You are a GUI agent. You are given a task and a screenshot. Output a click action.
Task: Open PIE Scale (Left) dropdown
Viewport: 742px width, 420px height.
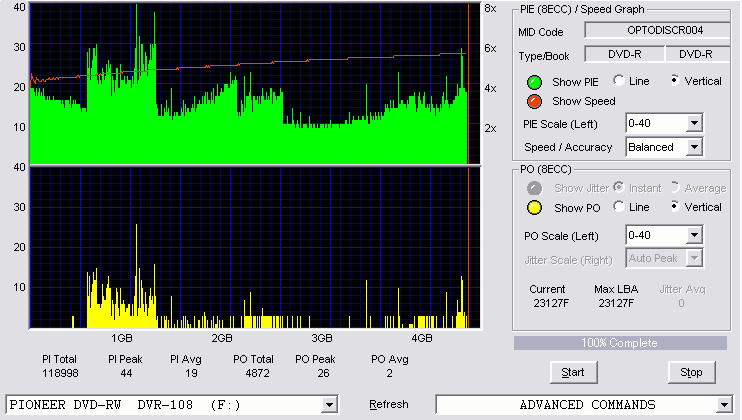pyautogui.click(x=694, y=123)
